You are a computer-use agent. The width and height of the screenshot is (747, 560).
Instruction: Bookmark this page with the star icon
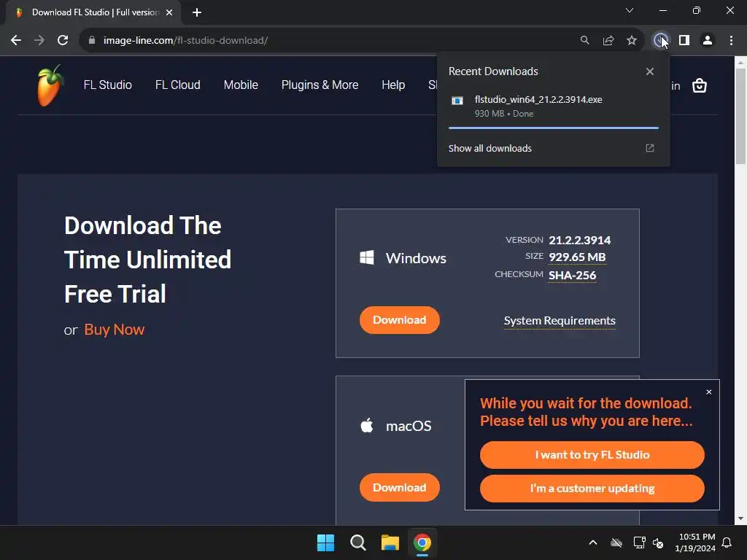coord(632,41)
